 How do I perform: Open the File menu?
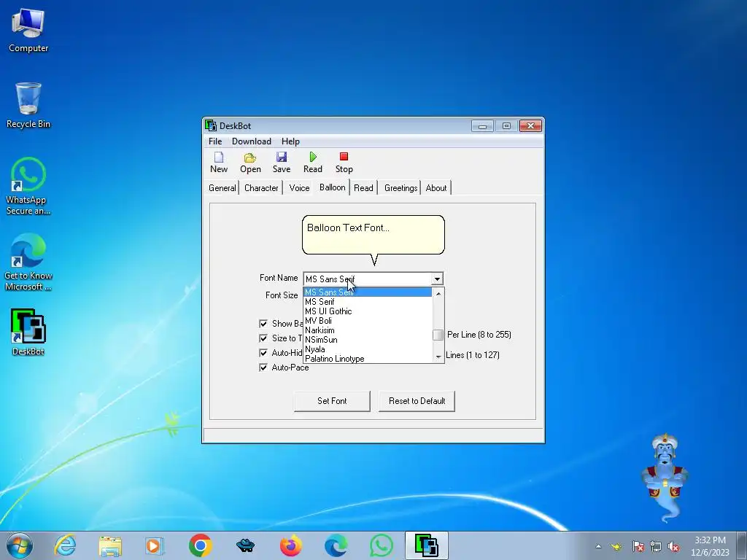(215, 141)
